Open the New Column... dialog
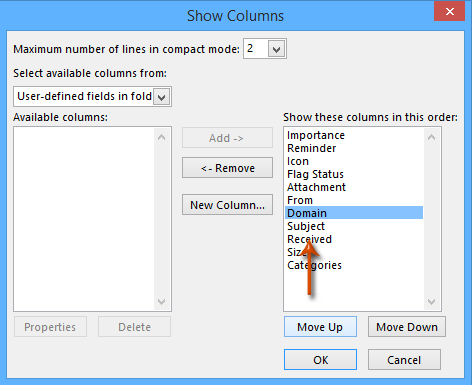The width and height of the screenshot is (472, 385). [x=227, y=205]
